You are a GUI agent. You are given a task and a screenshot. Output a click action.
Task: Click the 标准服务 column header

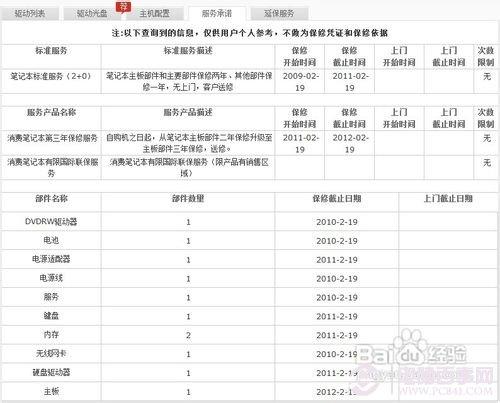(51, 51)
